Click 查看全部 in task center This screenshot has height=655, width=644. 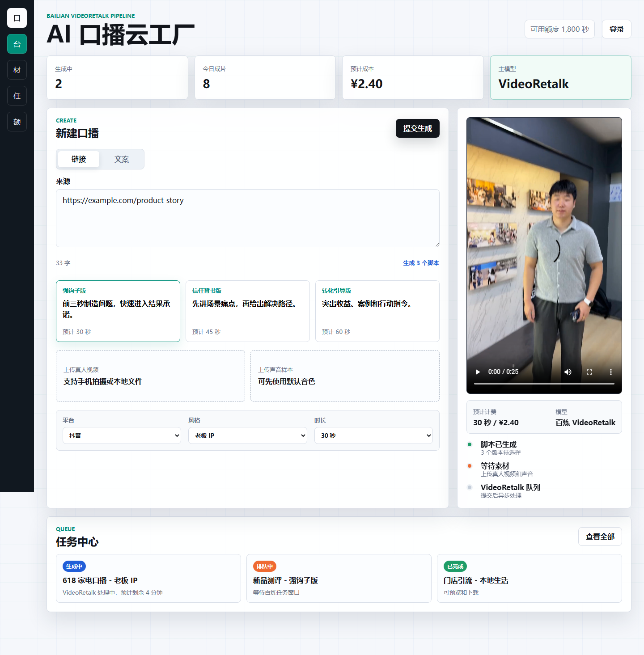(600, 537)
